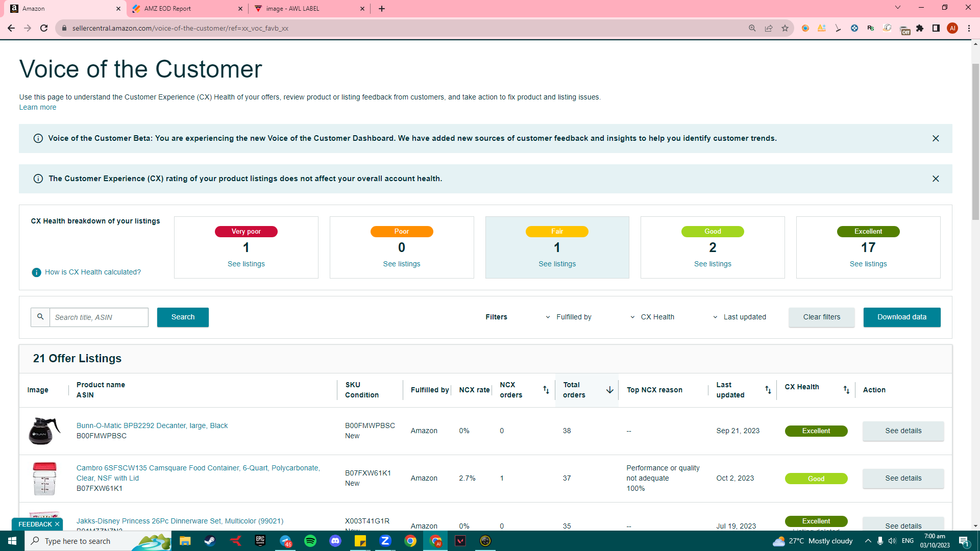Click the volume icon in the system tray
This screenshot has height=551, width=980.
point(892,541)
